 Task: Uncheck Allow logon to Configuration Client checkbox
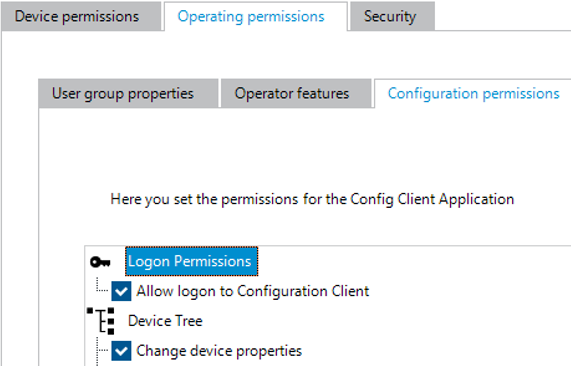click(121, 291)
